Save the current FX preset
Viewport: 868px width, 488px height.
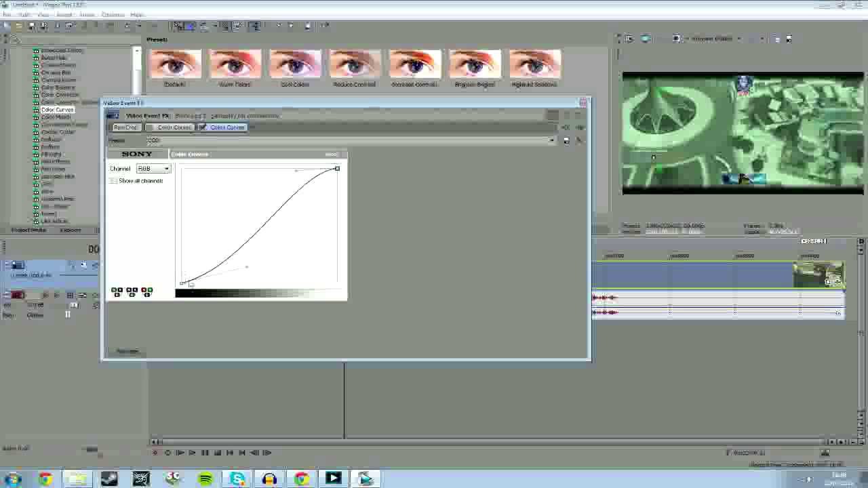pos(566,140)
